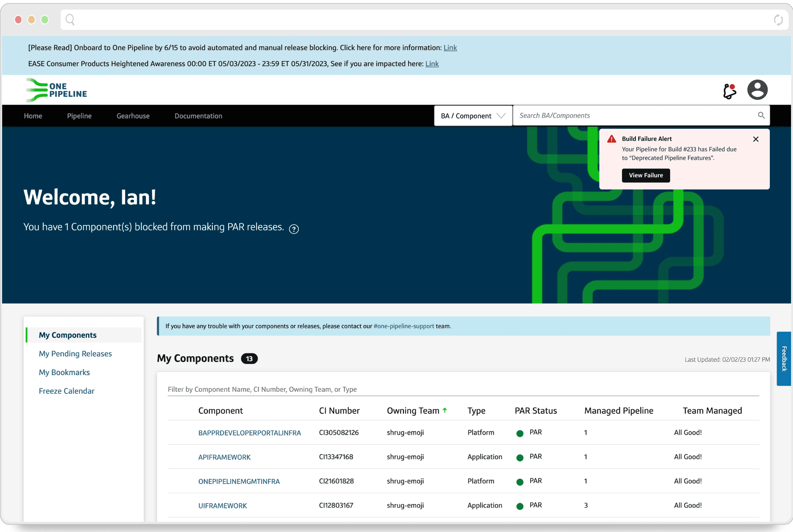
Task: Select CI number CI21601828
Action: pos(336,481)
